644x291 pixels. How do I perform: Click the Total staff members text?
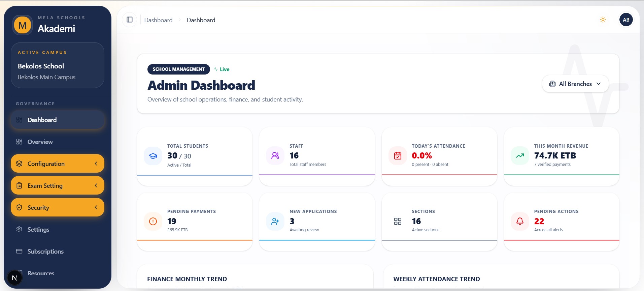(308, 165)
